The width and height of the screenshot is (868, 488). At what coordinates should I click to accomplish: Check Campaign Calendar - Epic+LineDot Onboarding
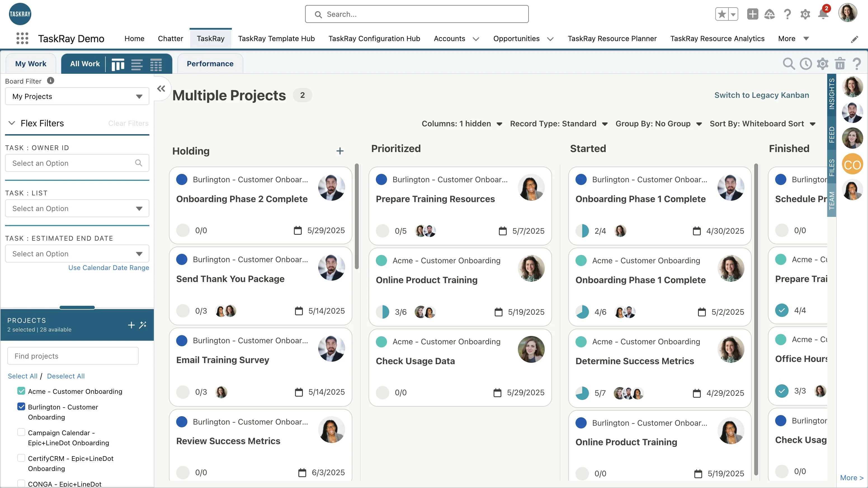click(x=21, y=432)
